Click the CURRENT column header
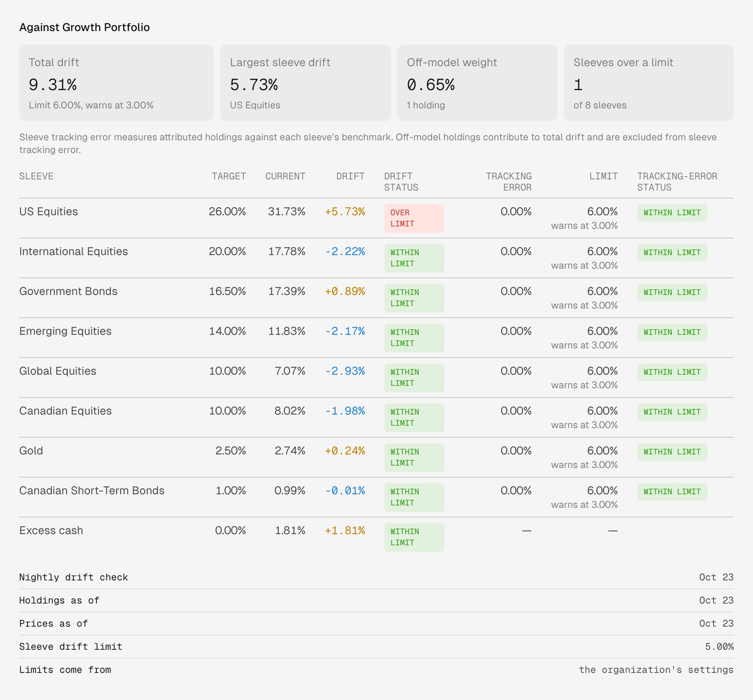The height and width of the screenshot is (700, 753). [x=285, y=176]
